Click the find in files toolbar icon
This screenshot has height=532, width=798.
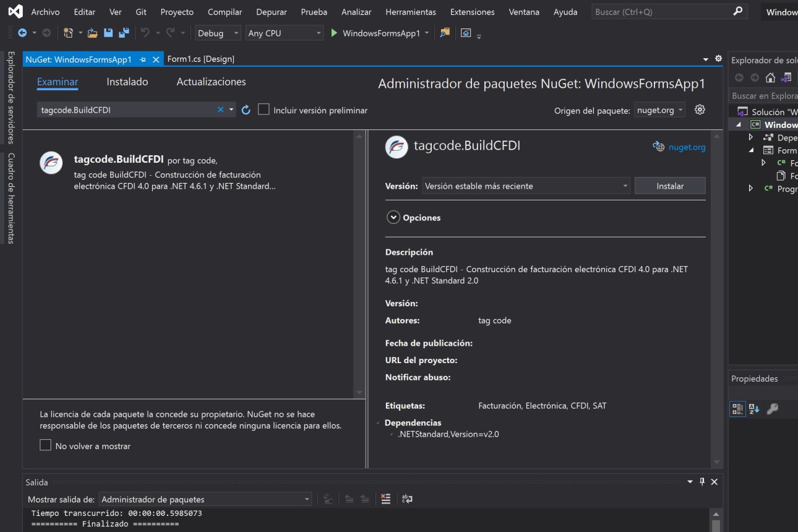coord(444,33)
